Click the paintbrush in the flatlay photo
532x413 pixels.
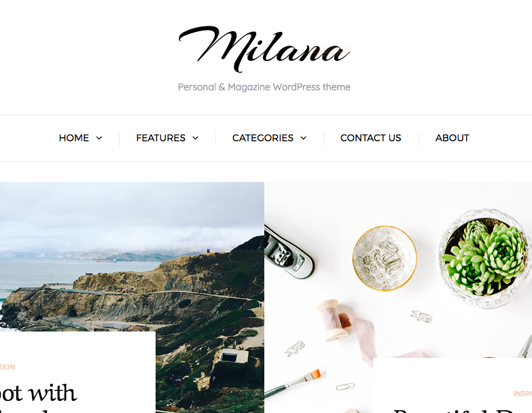click(x=292, y=383)
